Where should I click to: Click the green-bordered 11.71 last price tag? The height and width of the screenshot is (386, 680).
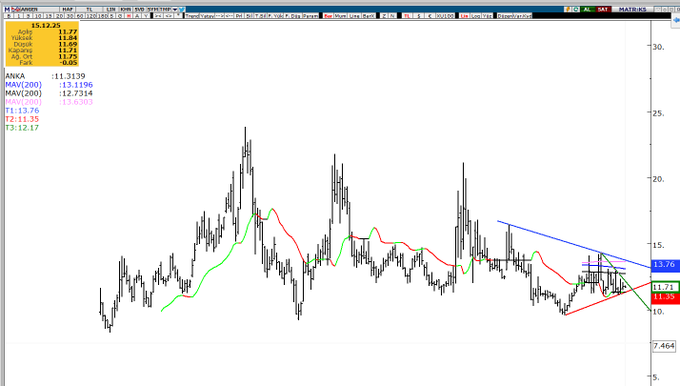665,287
